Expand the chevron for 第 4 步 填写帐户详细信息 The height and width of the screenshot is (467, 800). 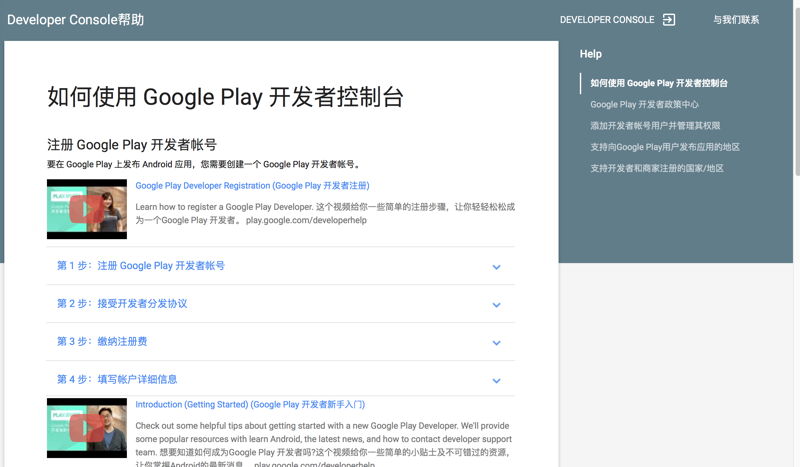pos(496,381)
